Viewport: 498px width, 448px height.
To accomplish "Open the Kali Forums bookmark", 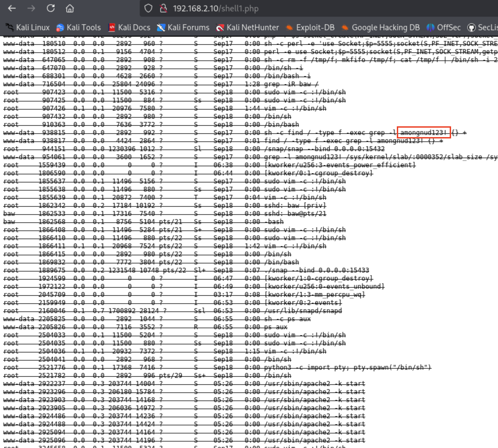I will (183, 28).
